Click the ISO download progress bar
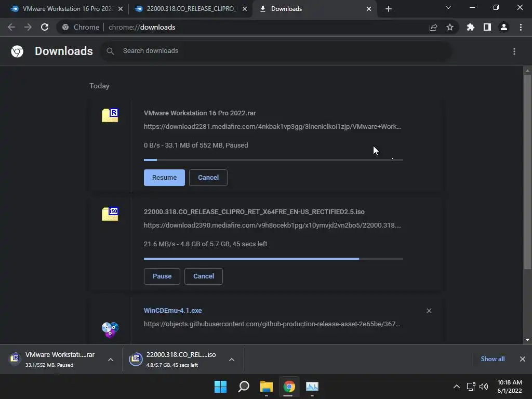 click(273, 259)
